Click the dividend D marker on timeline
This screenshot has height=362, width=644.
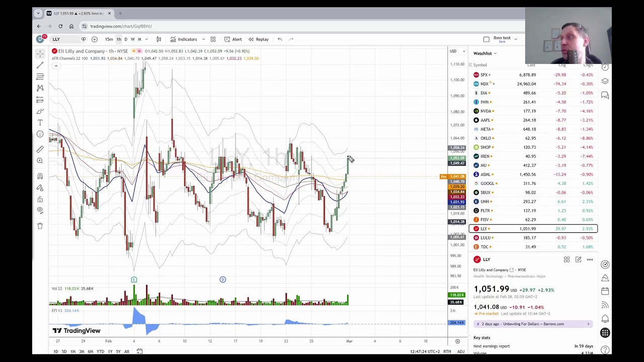(222, 280)
